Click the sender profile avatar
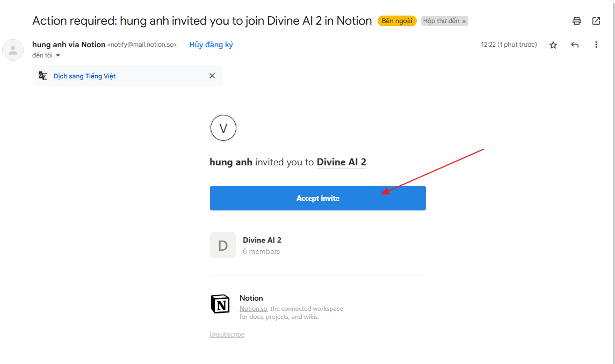The image size is (615, 364). click(13, 50)
